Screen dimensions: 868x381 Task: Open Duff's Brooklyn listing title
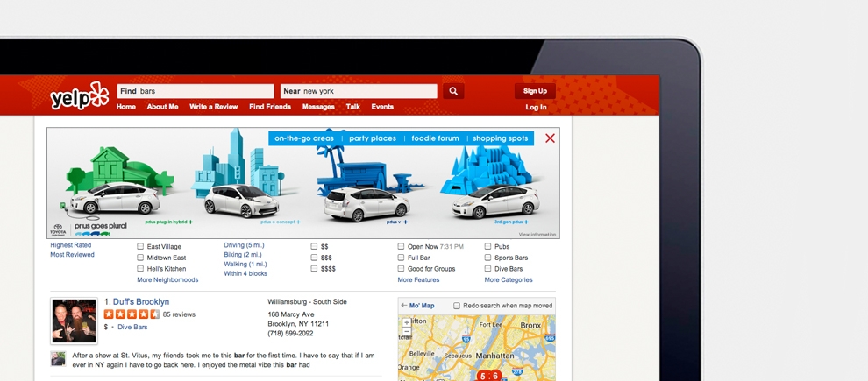tap(141, 302)
